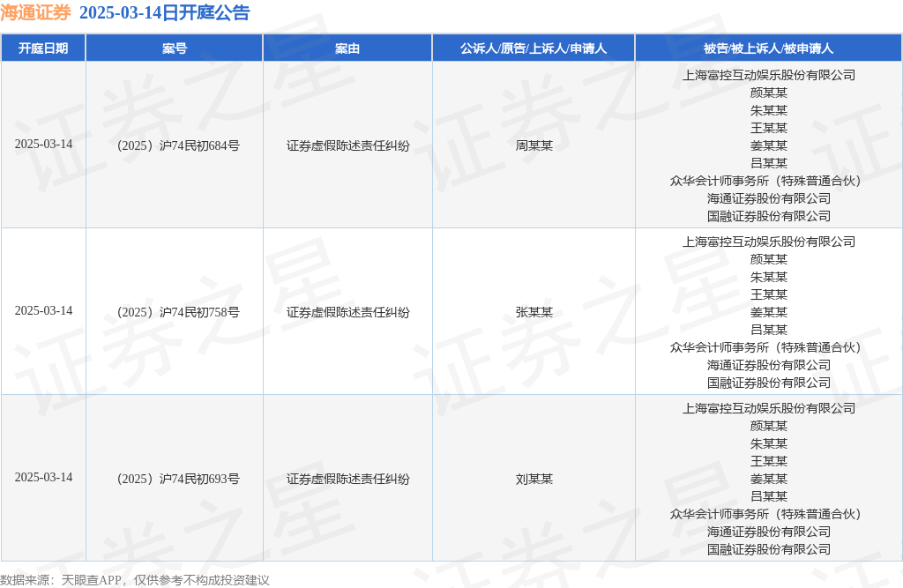Click defendant 吕某某 in the 张某某 row
903x588 pixels.
(769, 330)
